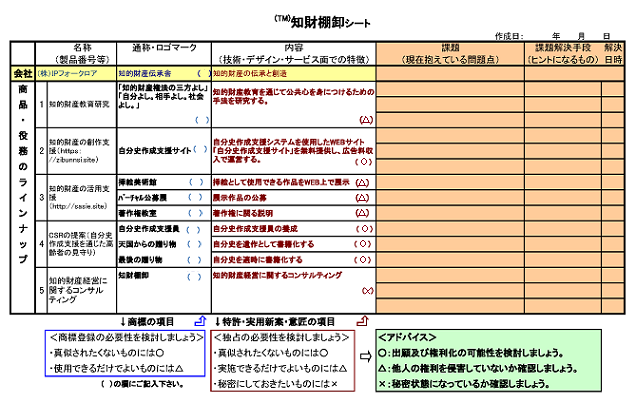Viewport: 636px width, 403px height.
Task: Click the 会社 row label
Action: 23,73
